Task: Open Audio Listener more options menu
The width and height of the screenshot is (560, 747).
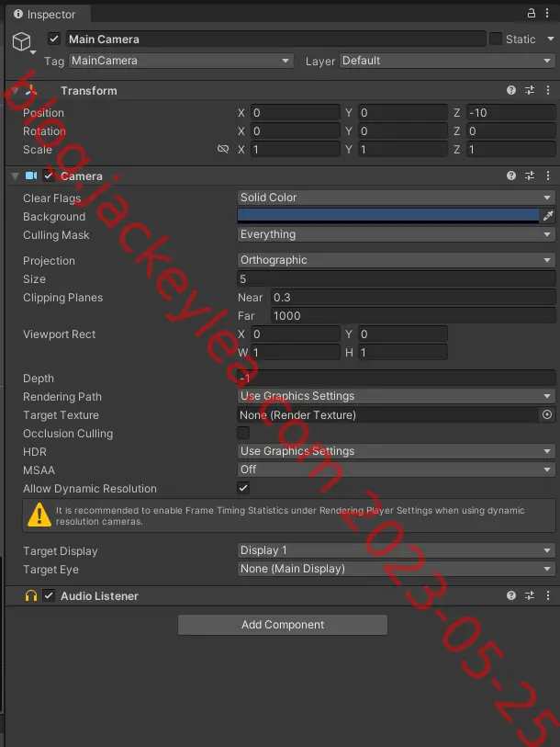Action: (548, 595)
